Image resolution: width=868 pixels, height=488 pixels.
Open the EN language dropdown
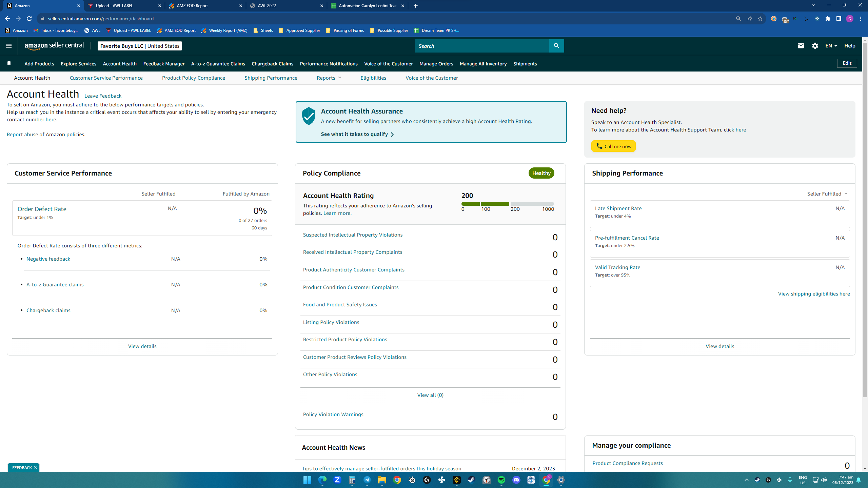[x=831, y=46]
